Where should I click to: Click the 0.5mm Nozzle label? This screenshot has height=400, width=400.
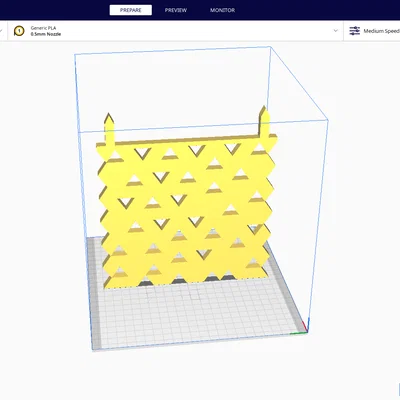pos(46,34)
